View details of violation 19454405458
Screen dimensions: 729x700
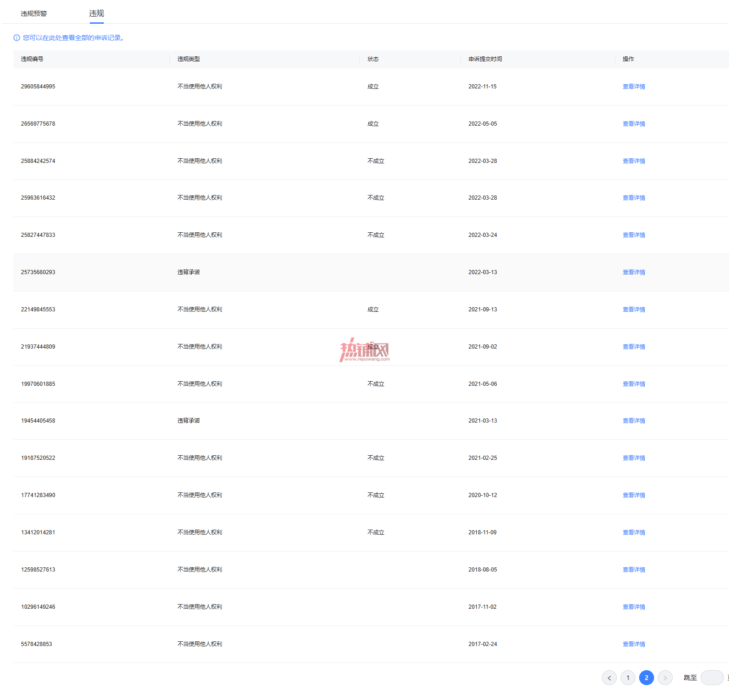634,421
